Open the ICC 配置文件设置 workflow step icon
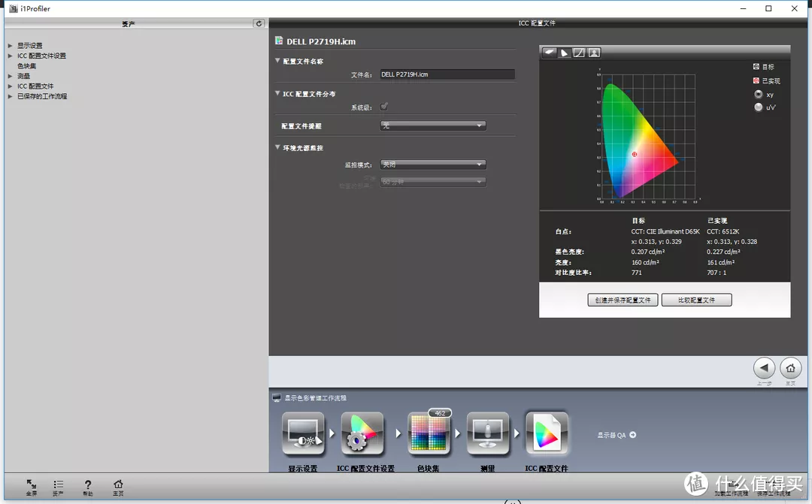Image resolution: width=812 pixels, height=504 pixels. point(362,433)
